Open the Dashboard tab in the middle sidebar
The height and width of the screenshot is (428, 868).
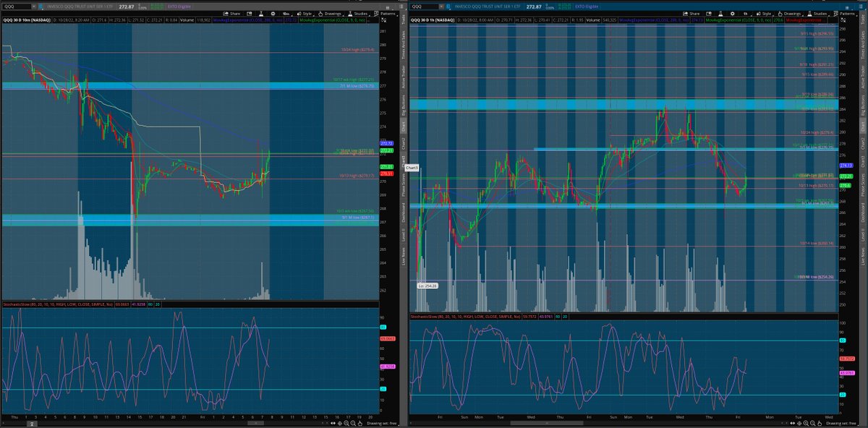tap(404, 213)
